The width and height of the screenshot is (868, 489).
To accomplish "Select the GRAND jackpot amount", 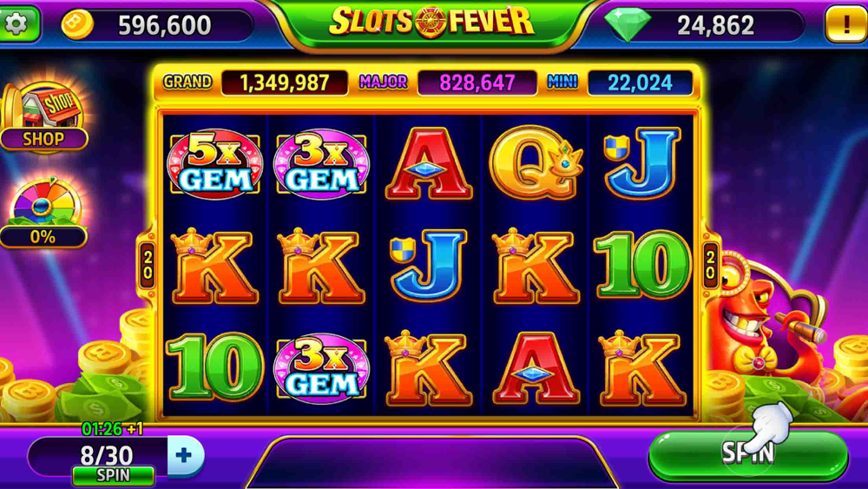I will [x=285, y=83].
